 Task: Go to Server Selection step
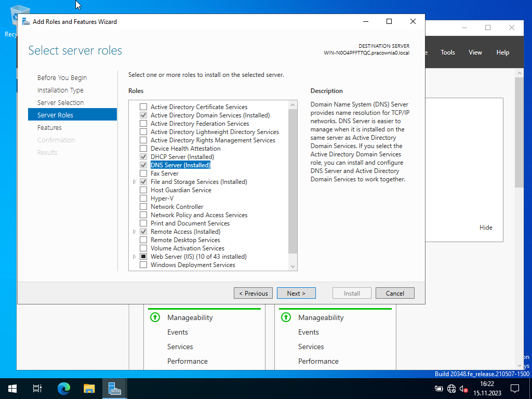tap(60, 102)
